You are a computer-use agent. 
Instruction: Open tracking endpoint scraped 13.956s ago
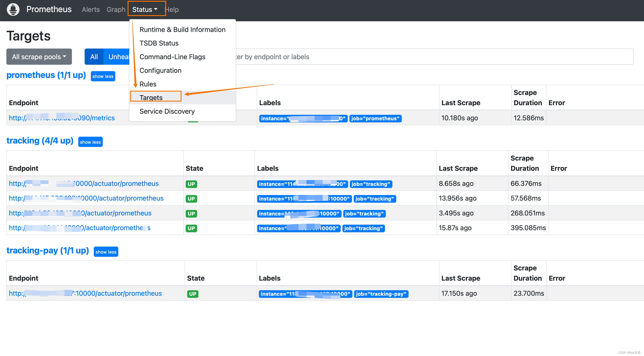click(86, 198)
